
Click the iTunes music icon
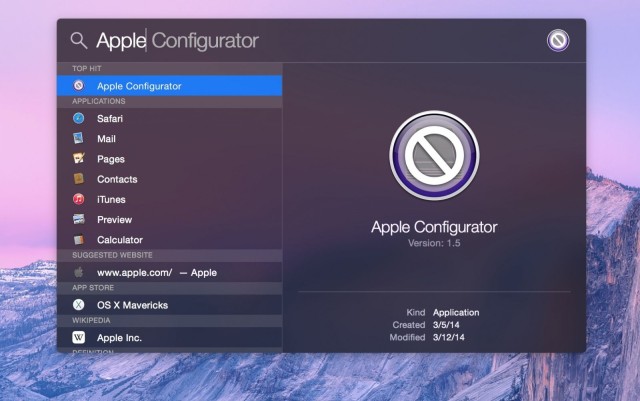(x=79, y=199)
